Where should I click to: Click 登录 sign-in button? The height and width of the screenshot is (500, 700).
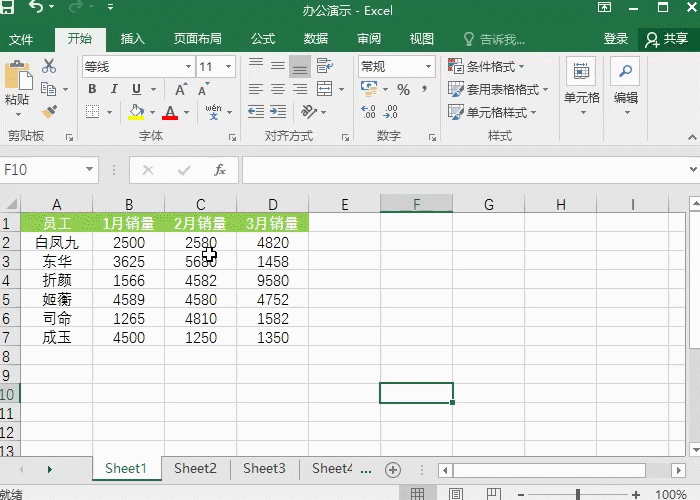pyautogui.click(x=616, y=39)
